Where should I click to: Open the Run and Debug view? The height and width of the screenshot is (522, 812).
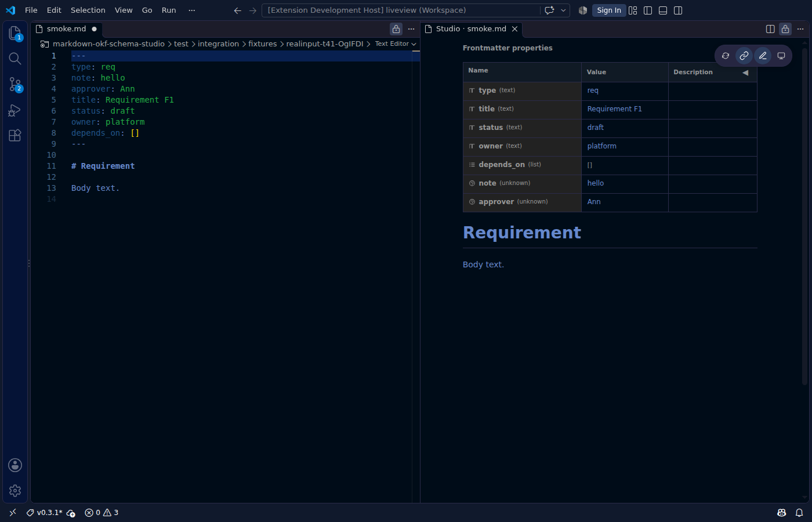(15, 110)
